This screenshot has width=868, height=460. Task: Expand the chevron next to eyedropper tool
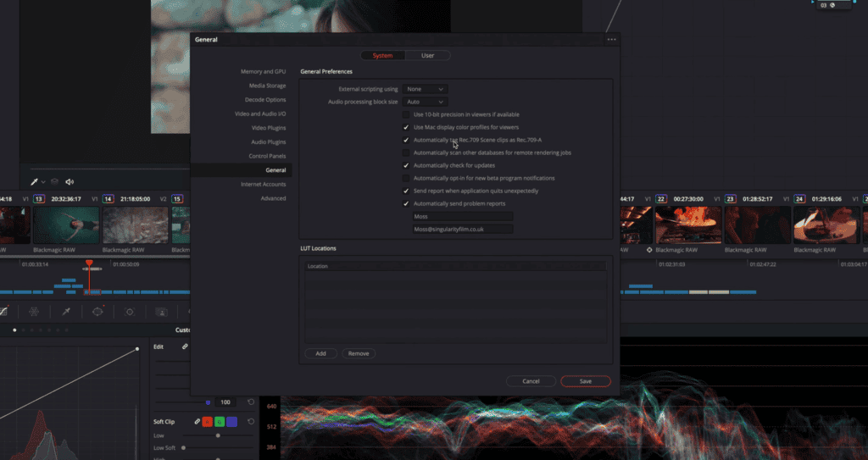[43, 182]
